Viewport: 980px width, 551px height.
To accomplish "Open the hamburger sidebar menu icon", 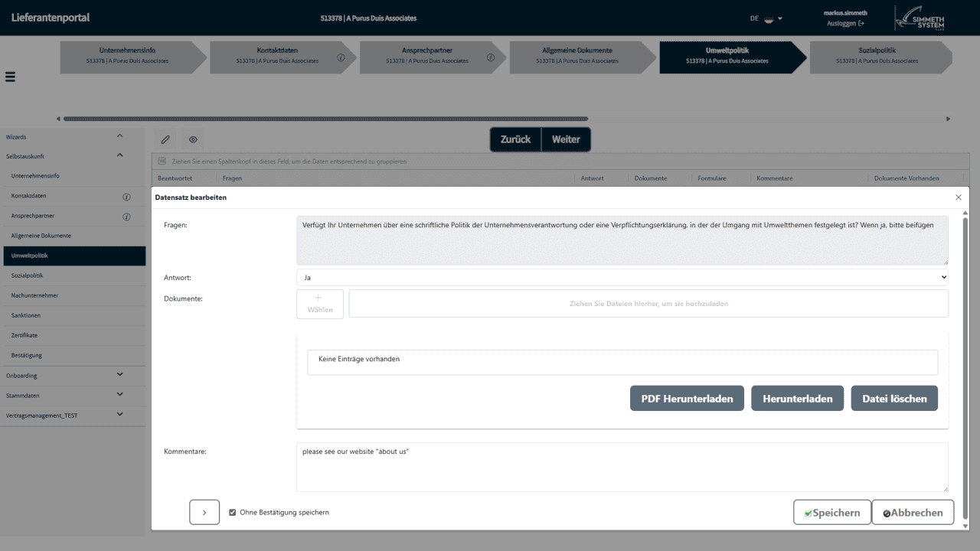I will click(10, 77).
